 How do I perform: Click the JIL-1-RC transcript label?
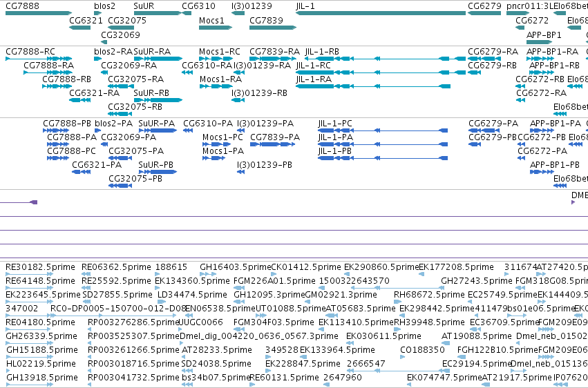(x=314, y=65)
